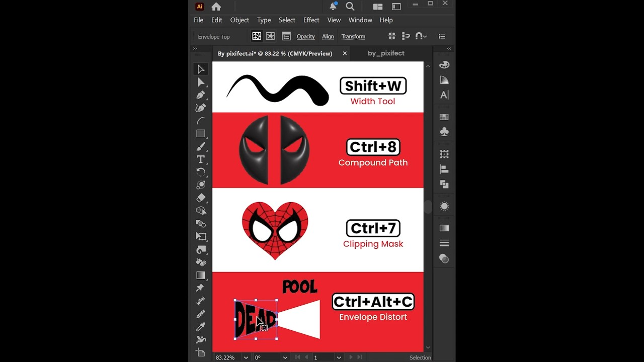Open the snapping magnet dropdown
644x362 pixels.
421,36
